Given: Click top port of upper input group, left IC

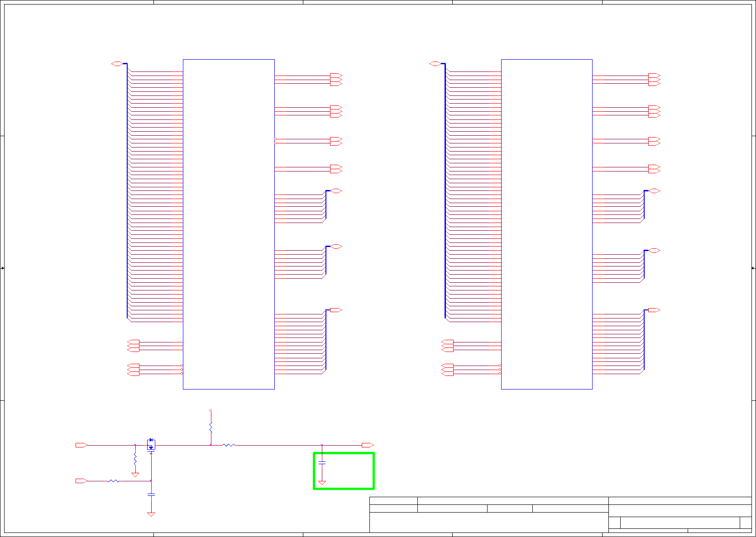Looking at the screenshot, I should (x=134, y=342).
